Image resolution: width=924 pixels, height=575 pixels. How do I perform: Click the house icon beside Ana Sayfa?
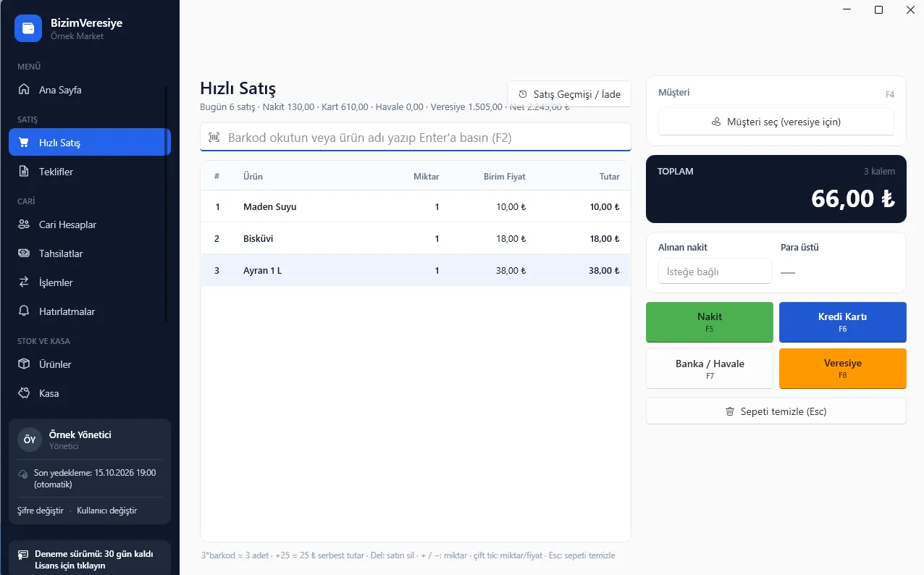24,90
